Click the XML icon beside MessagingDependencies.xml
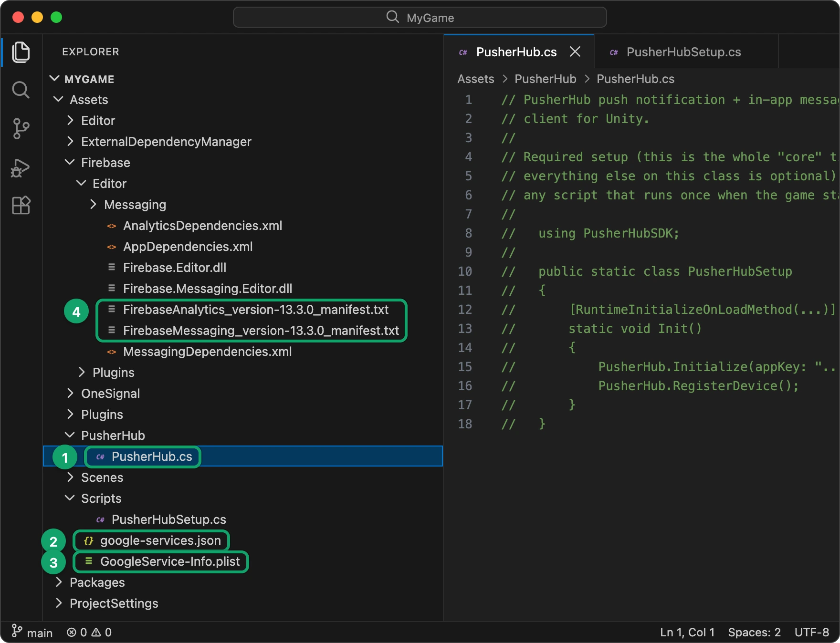Image resolution: width=840 pixels, height=643 pixels. coord(112,352)
